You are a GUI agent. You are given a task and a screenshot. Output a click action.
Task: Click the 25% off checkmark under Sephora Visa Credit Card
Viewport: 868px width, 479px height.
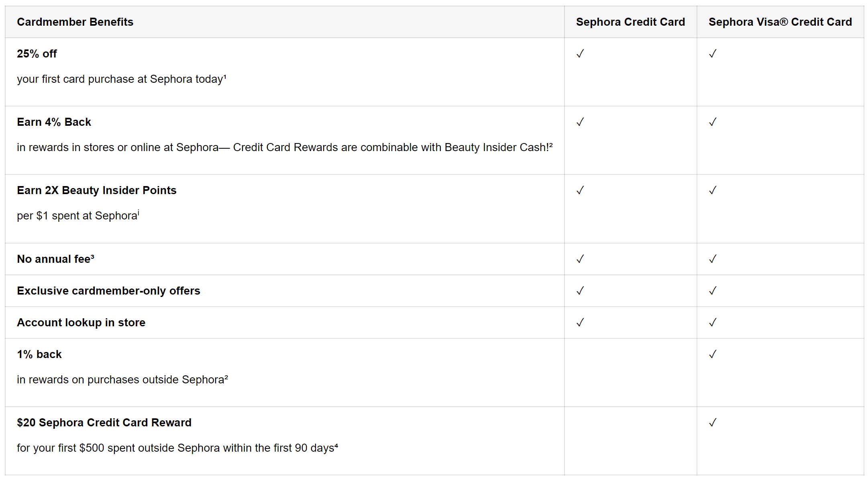point(713,54)
